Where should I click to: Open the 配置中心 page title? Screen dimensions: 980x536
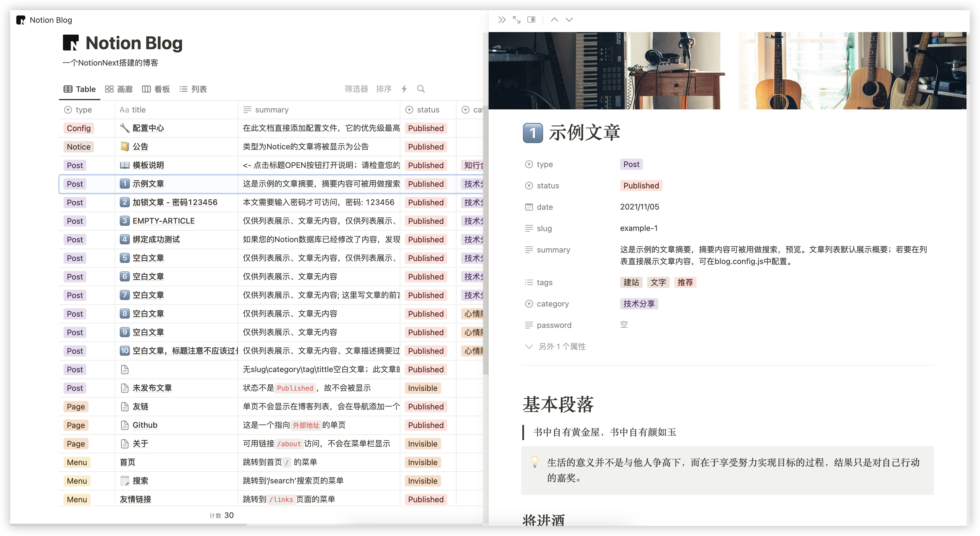coord(148,128)
